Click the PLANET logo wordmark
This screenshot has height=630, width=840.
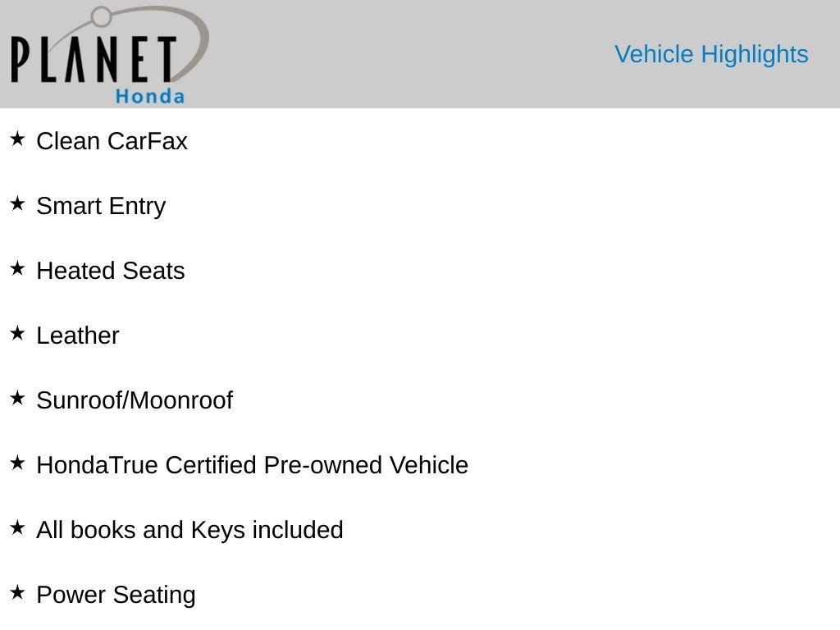click(x=94, y=60)
